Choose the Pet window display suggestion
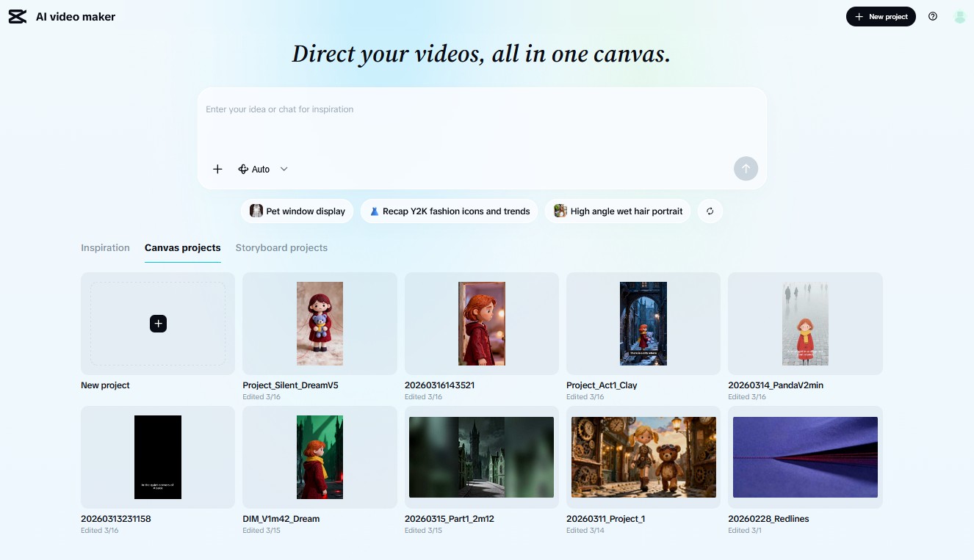This screenshot has width=974, height=560. pyautogui.click(x=297, y=211)
